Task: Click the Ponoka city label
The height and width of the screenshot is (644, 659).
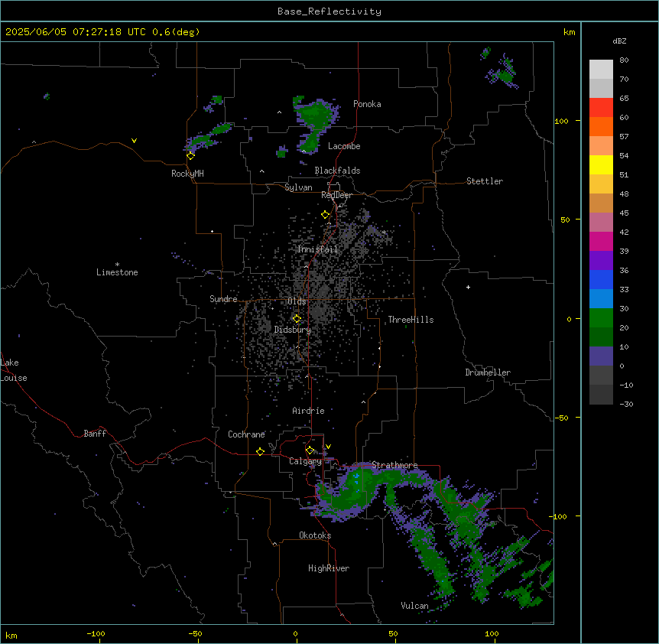Action: (x=367, y=104)
